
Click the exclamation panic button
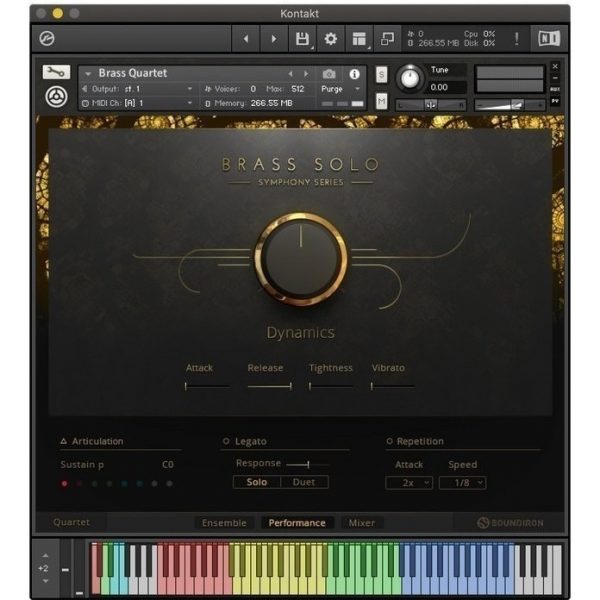pyautogui.click(x=517, y=38)
